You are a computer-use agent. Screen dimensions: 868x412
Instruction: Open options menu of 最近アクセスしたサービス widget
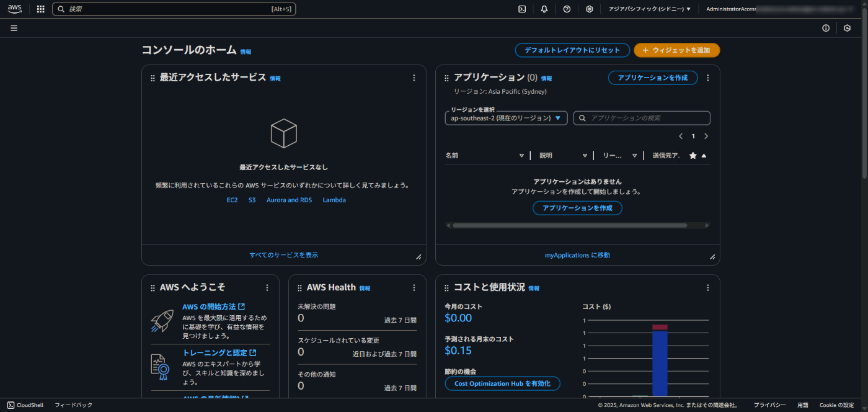coord(414,78)
